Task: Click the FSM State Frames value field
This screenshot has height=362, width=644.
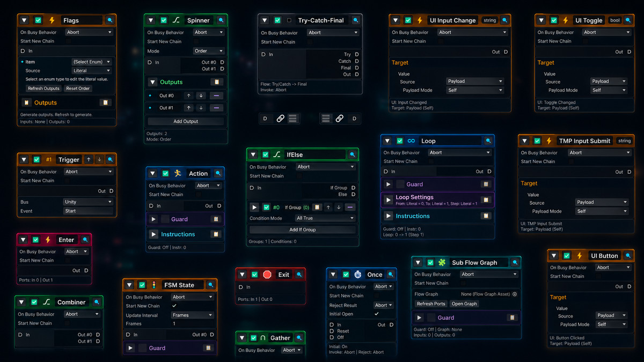Action: (193, 324)
